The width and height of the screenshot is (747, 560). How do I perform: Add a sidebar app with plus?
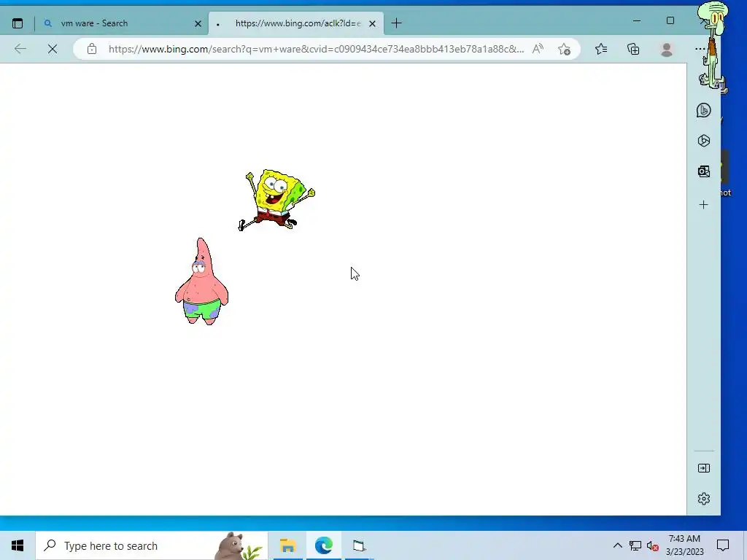(704, 205)
